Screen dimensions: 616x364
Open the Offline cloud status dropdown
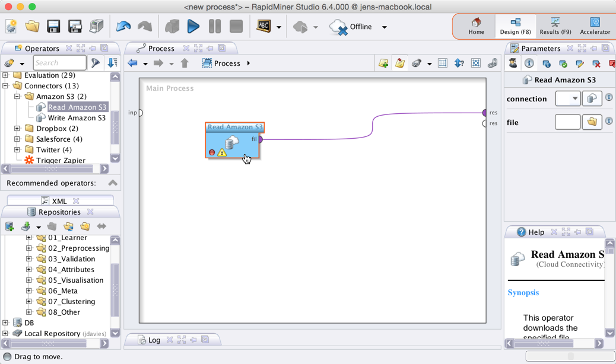384,27
